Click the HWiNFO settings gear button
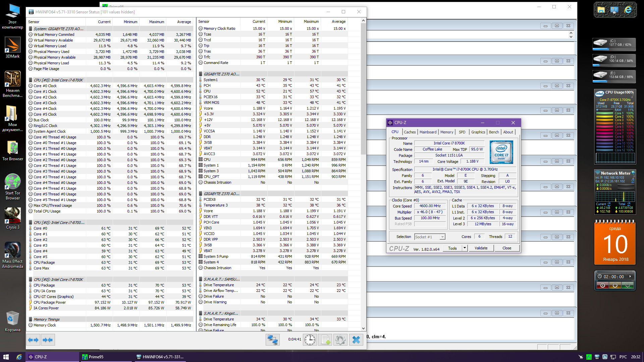The height and width of the screenshot is (362, 644). pos(340,340)
